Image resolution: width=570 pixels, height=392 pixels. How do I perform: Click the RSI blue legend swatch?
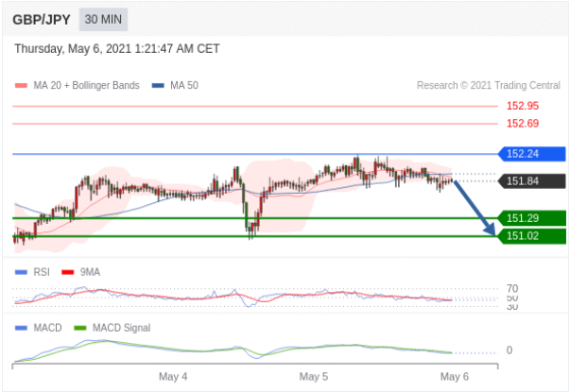[x=21, y=272]
